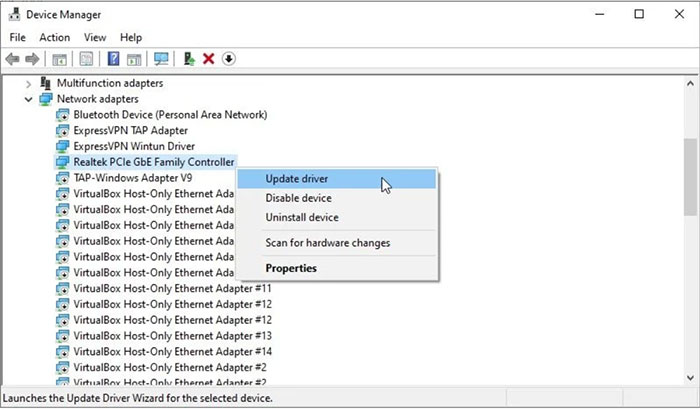Image resolution: width=700 pixels, height=410 pixels.
Task: Click the Device Manager title bar icon
Action: coord(14,14)
